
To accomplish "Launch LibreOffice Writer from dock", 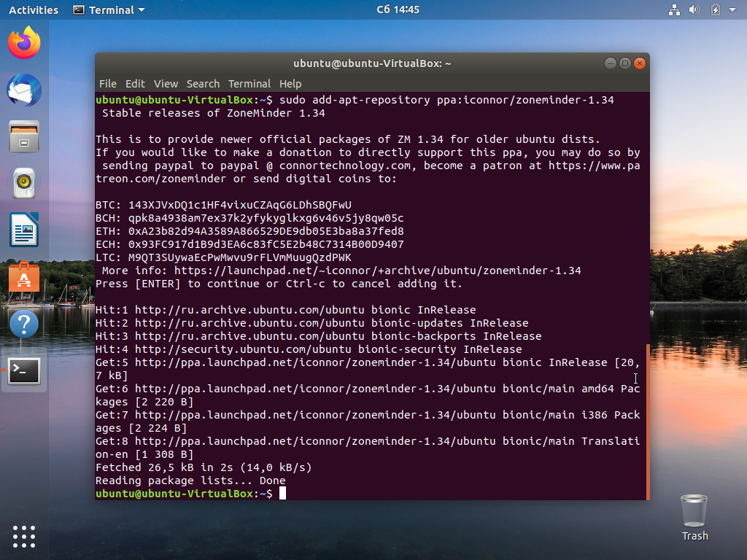I will (x=24, y=230).
